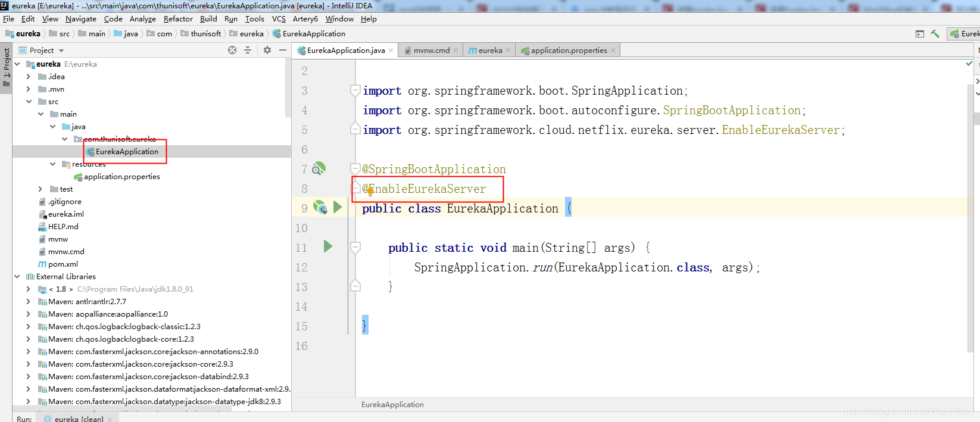Collapse the External Libraries node
The width and height of the screenshot is (980, 422).
[x=17, y=276]
